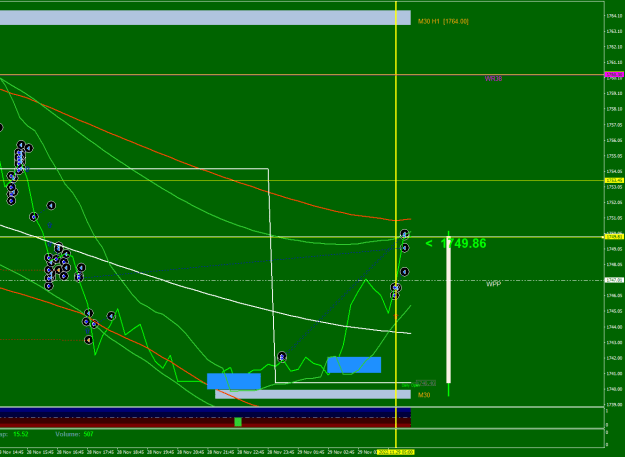Click the magenta price tag on the price scale
The height and width of the screenshot is (457, 625).
(x=614, y=75)
